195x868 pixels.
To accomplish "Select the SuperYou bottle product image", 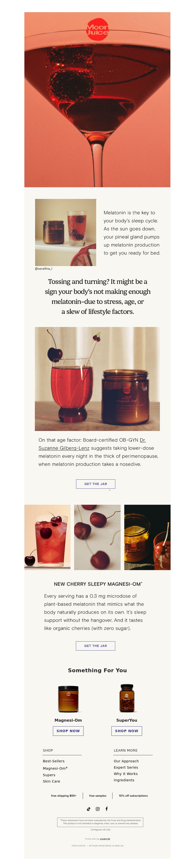I will [127, 698].
